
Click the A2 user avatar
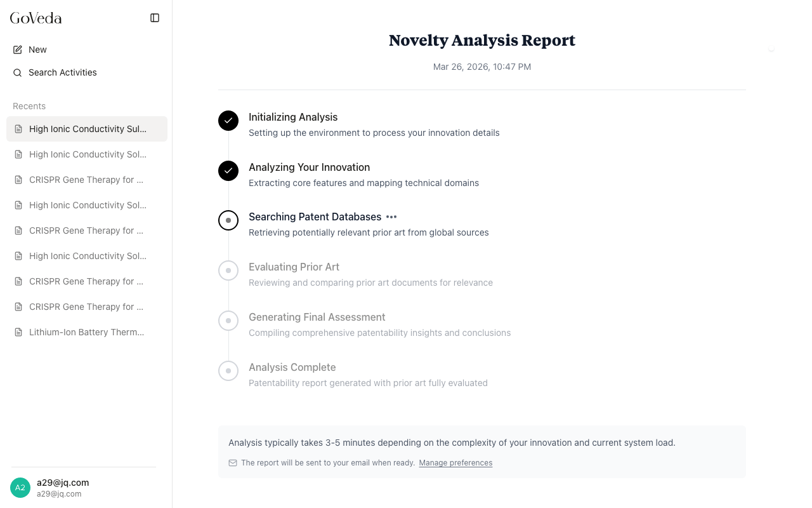pos(20,488)
